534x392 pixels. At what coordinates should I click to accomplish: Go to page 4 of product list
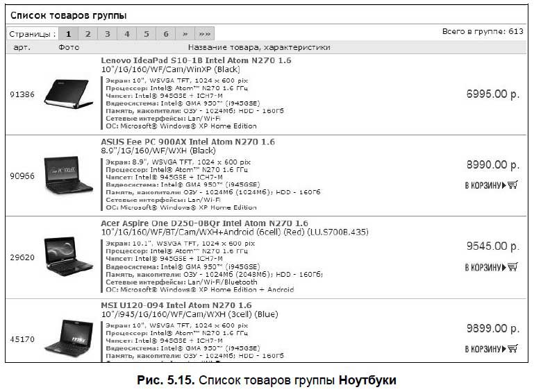point(126,34)
